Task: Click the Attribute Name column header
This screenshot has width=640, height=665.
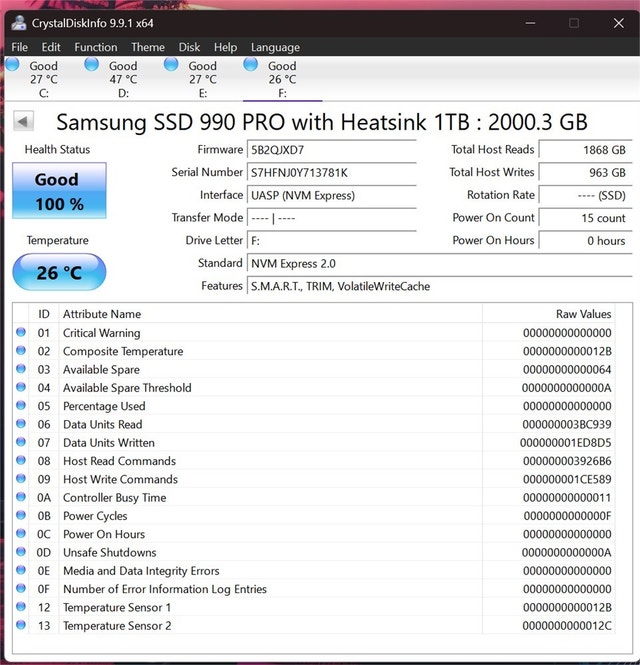Action: [271, 314]
